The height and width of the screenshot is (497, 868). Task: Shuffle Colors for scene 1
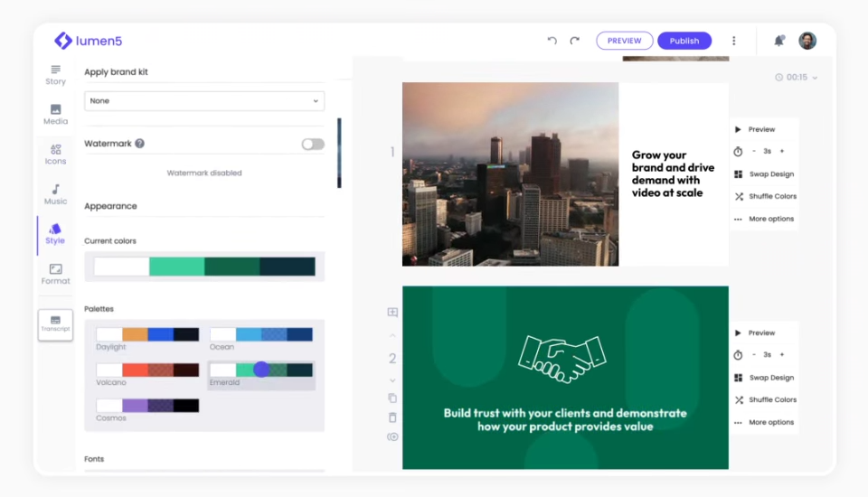coord(765,196)
